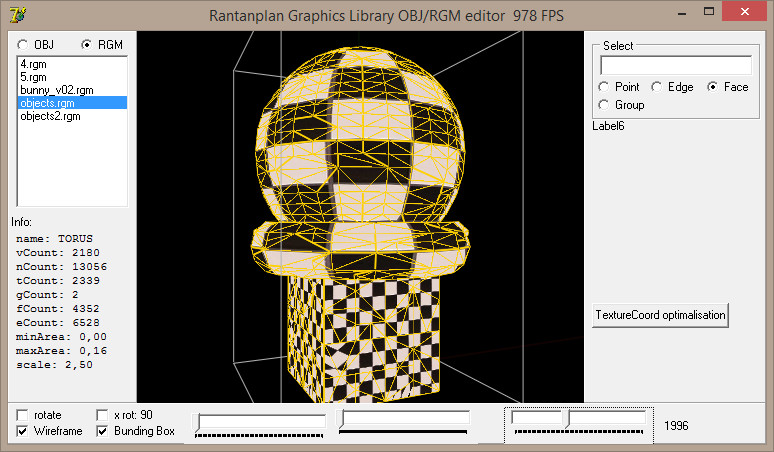
Task: Click the rightmost slider showing 1996
Action: click(578, 423)
